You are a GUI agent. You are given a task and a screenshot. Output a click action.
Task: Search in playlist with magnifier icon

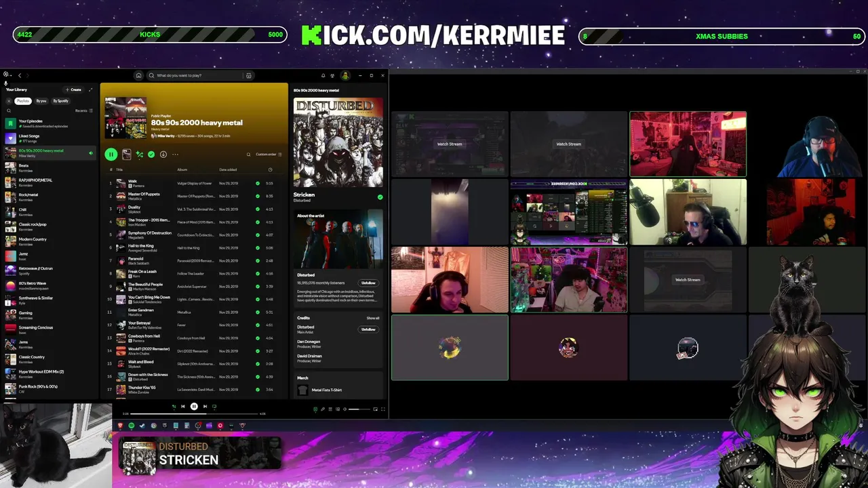pos(248,155)
